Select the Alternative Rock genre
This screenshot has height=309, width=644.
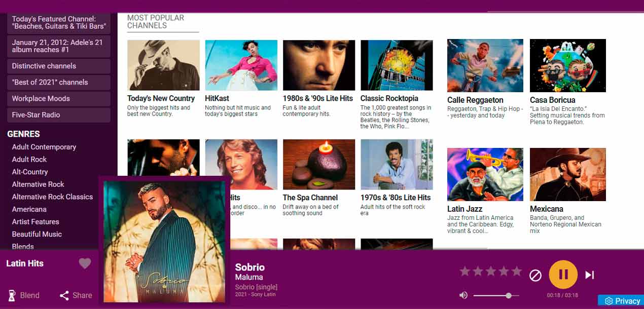[x=38, y=184]
